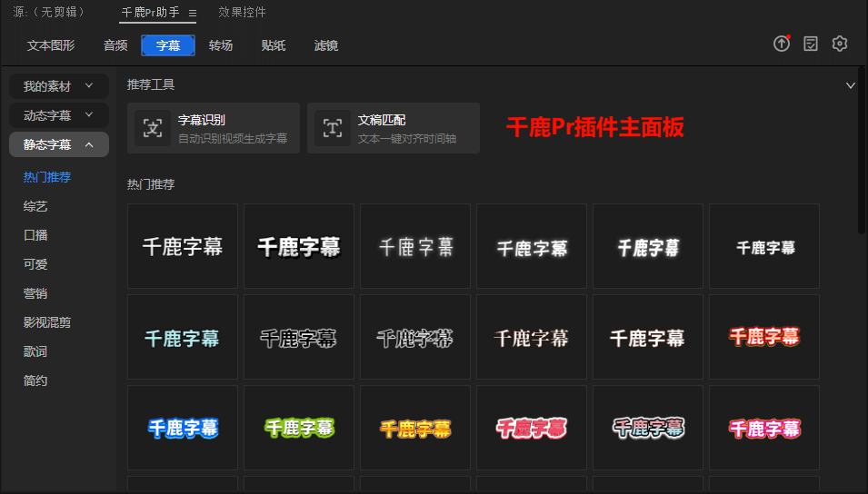Collapse the 推荐工具 section chevron
This screenshot has width=868, height=494.
point(851,85)
